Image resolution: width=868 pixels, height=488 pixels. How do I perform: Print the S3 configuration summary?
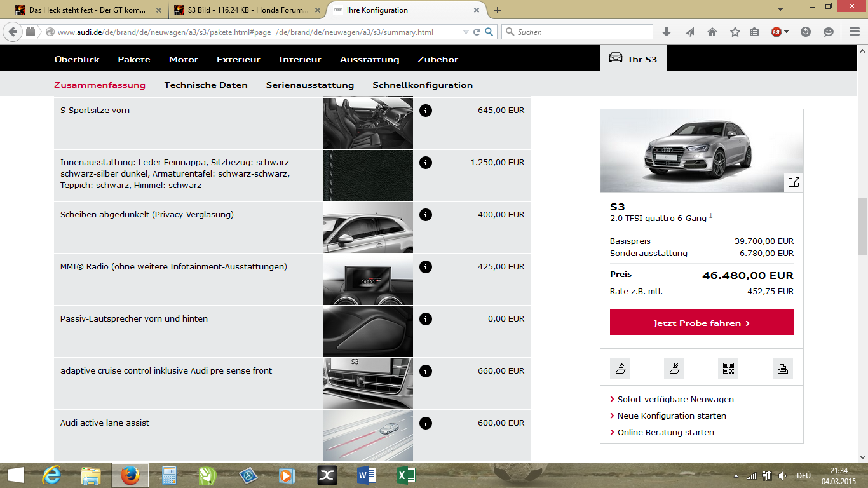click(782, 369)
